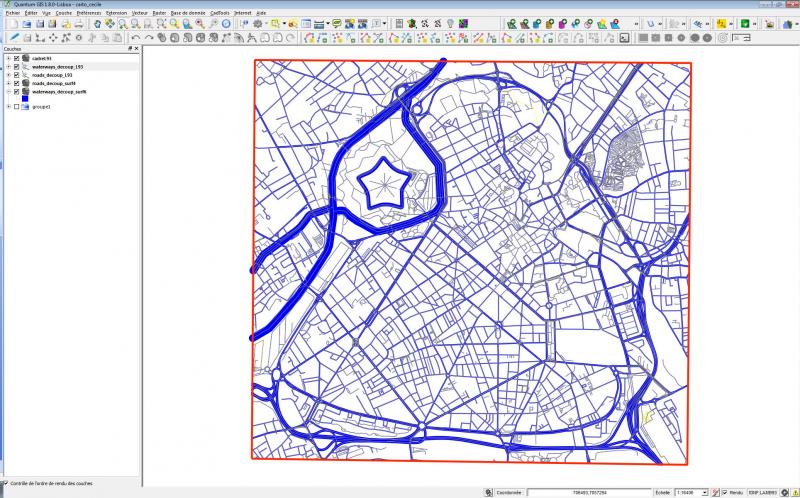800x498 pixels.
Task: Toggle the Rendu checkbox in status bar
Action: click(x=724, y=492)
